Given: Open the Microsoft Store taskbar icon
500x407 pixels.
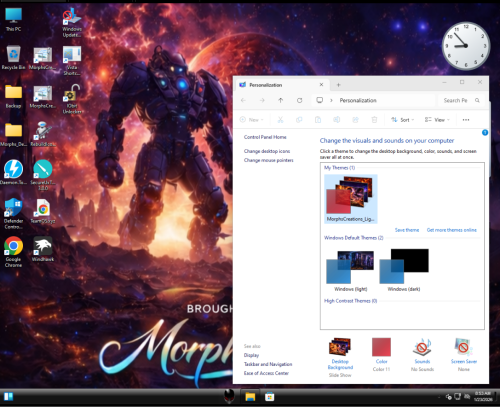Looking at the screenshot, I should (x=269, y=397).
